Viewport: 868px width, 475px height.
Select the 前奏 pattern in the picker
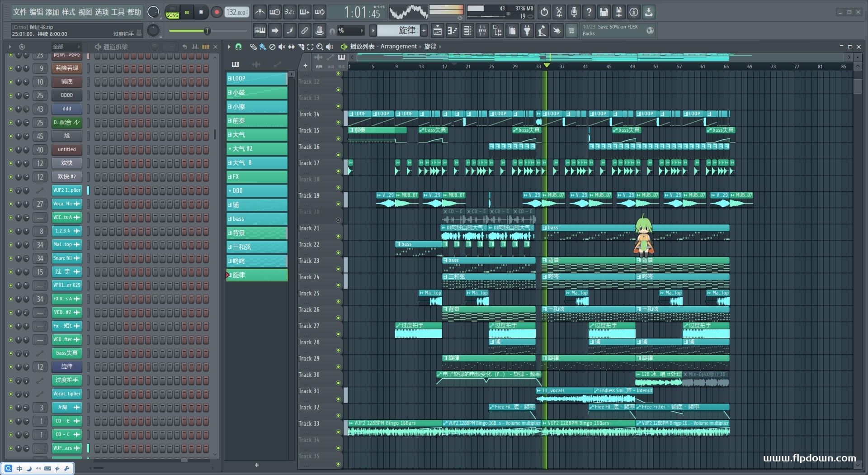tap(257, 121)
